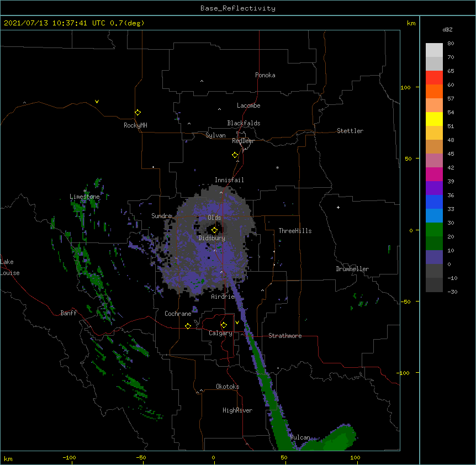This screenshot has width=476, height=465.
Task: Click the HighRiver town label
Action: pos(237,410)
